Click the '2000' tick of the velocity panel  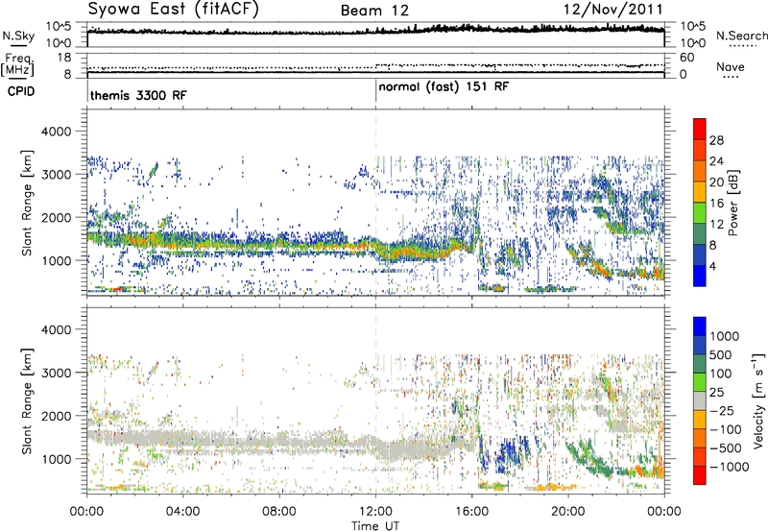point(56,416)
